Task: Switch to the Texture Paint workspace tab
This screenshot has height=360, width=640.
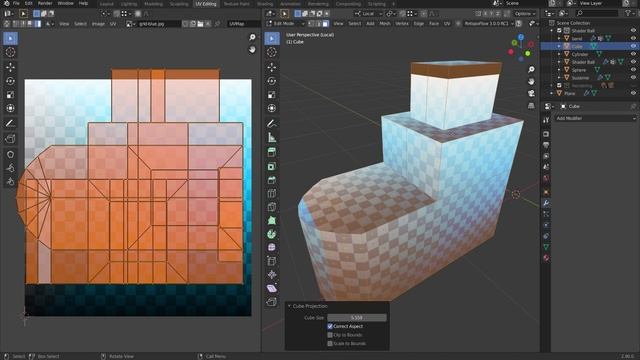Action: coord(236,4)
